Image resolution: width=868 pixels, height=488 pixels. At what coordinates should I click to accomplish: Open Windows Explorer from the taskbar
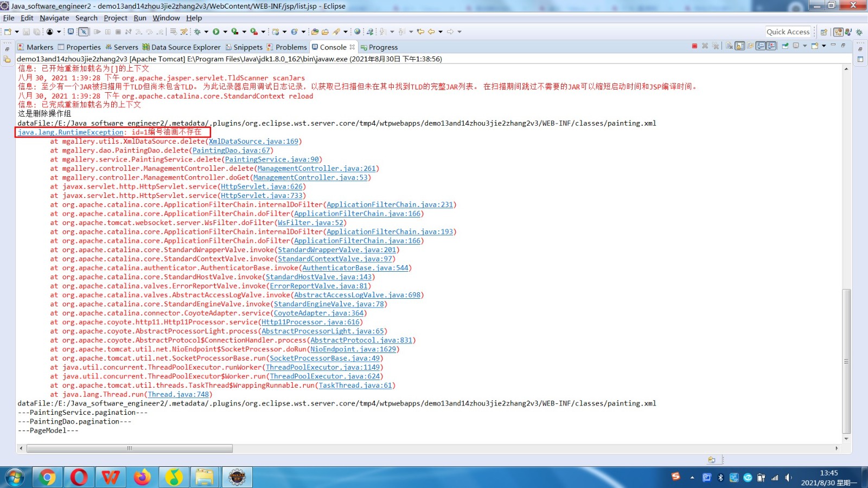pos(205,477)
